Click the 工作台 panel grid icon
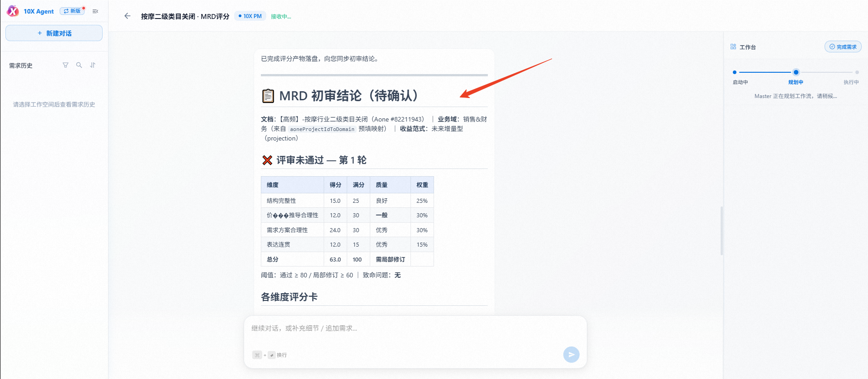The width and height of the screenshot is (868, 379). tap(733, 47)
